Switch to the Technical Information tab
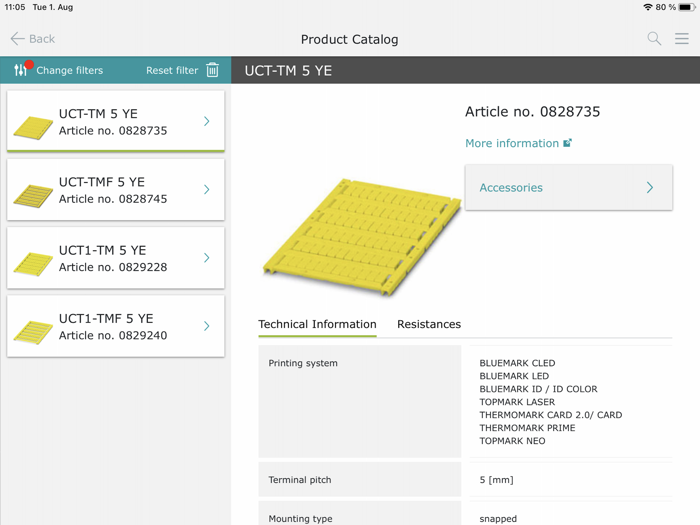700x525 pixels. point(317,324)
